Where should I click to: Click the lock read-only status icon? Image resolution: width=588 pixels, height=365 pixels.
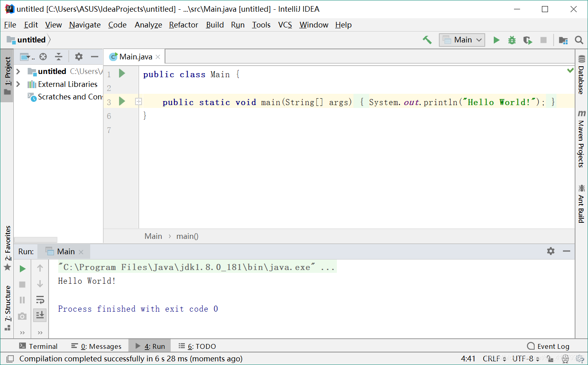(550, 359)
